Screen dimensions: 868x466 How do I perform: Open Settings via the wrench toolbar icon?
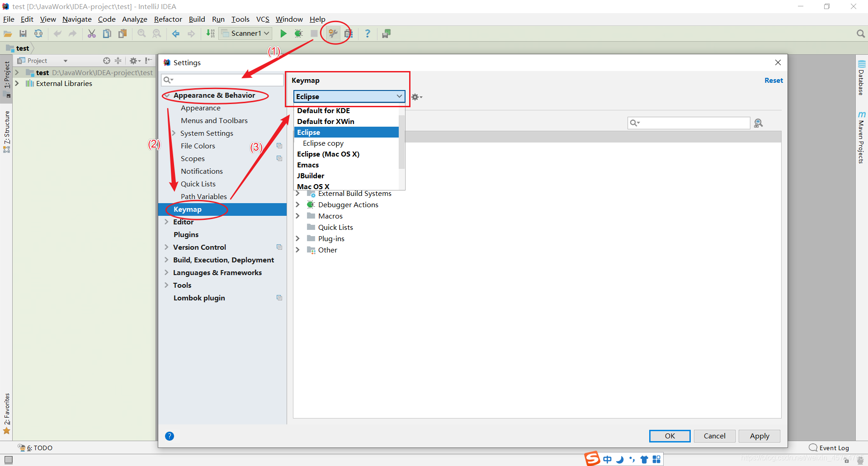click(x=333, y=33)
